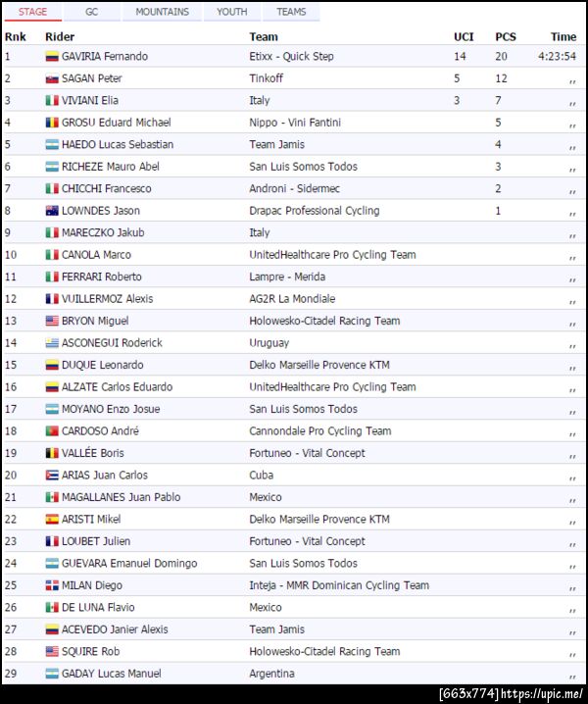Click the US flag beside SQUIRE Rob
Image resolution: width=588 pixels, height=704 pixels.
coord(52,651)
